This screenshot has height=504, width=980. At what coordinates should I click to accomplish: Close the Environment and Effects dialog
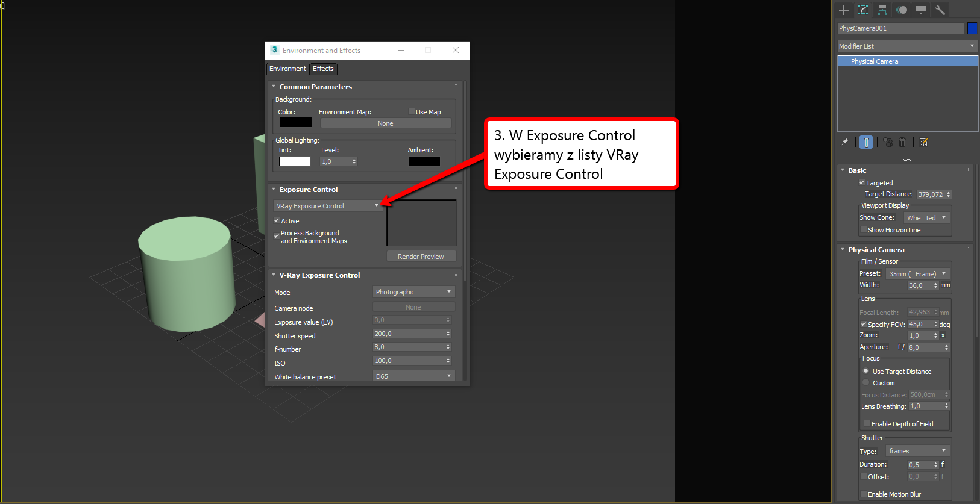tap(456, 50)
